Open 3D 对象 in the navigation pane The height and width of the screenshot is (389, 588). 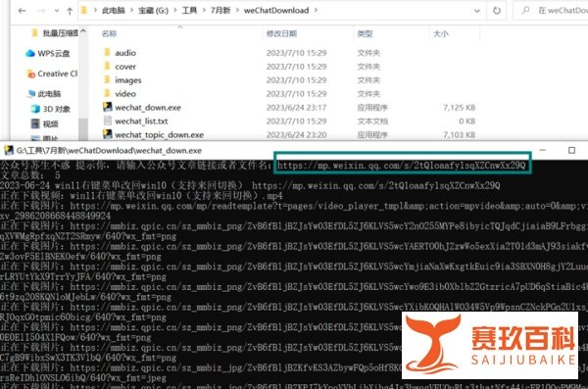click(x=56, y=109)
